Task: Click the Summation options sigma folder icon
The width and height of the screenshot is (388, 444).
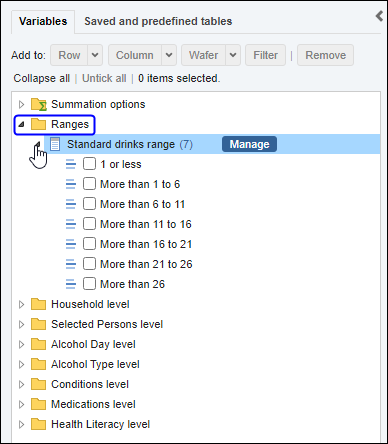Action: (x=39, y=104)
